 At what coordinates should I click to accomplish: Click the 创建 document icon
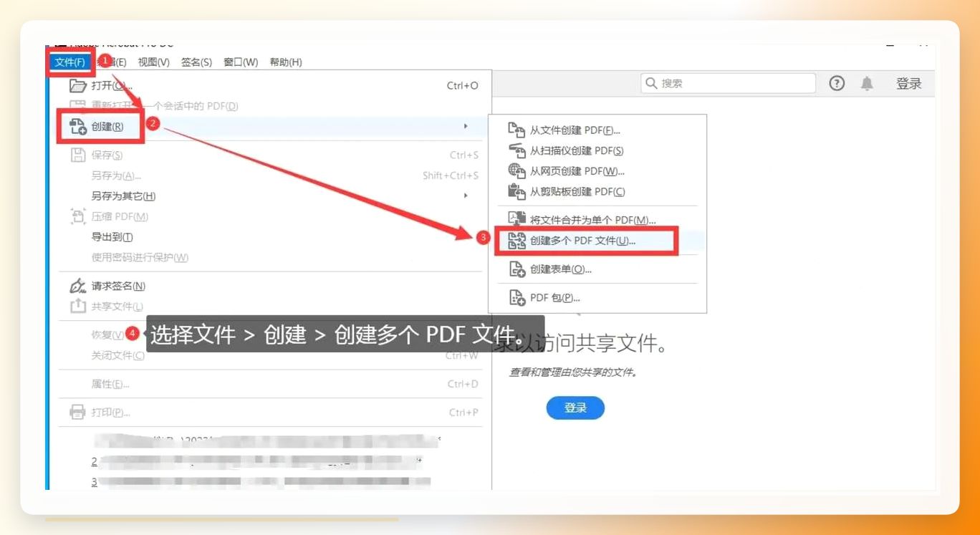point(77,127)
